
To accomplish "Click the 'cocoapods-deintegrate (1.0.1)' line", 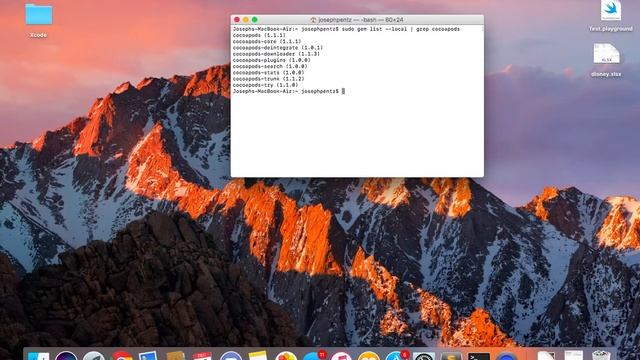I will click(278, 48).
